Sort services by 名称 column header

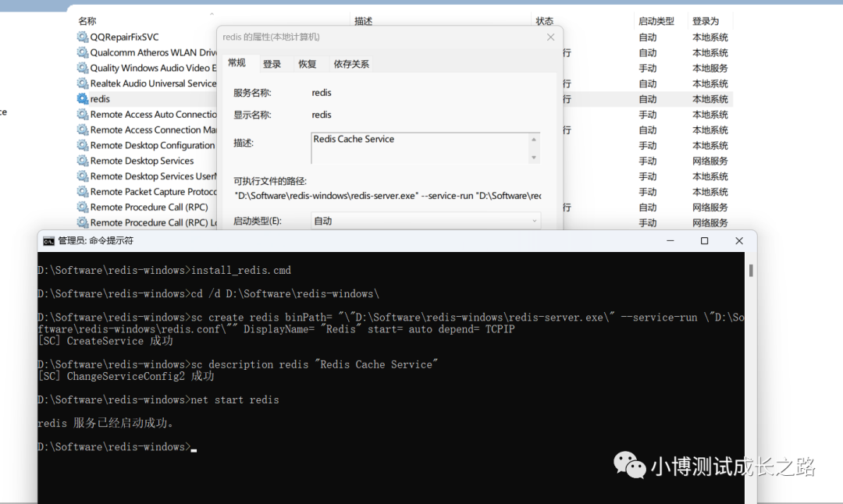tap(87, 21)
